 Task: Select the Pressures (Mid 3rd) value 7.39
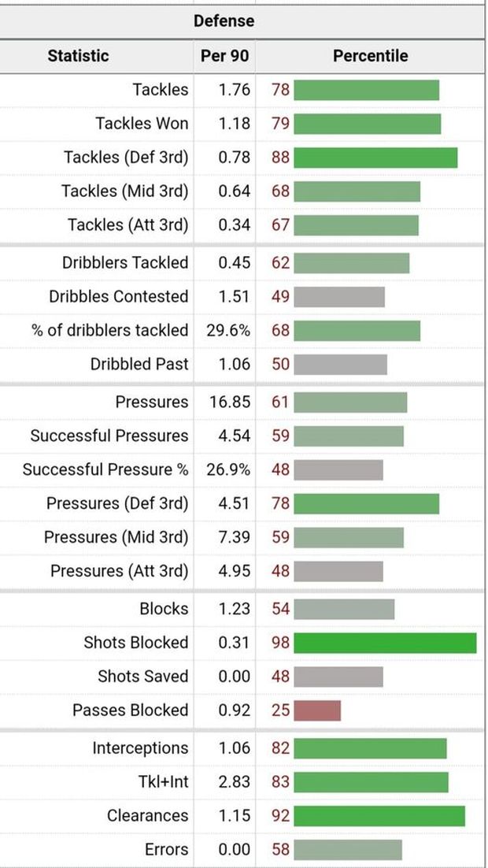(x=234, y=537)
